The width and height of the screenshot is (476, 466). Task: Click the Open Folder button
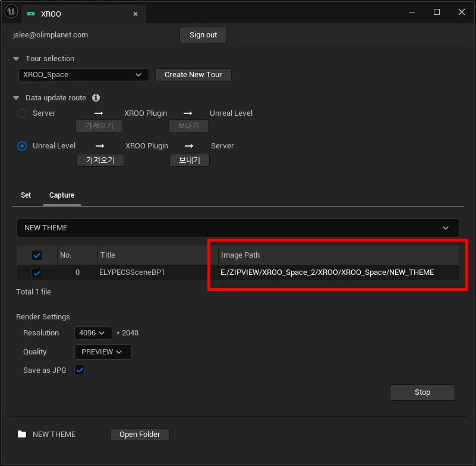click(x=140, y=434)
